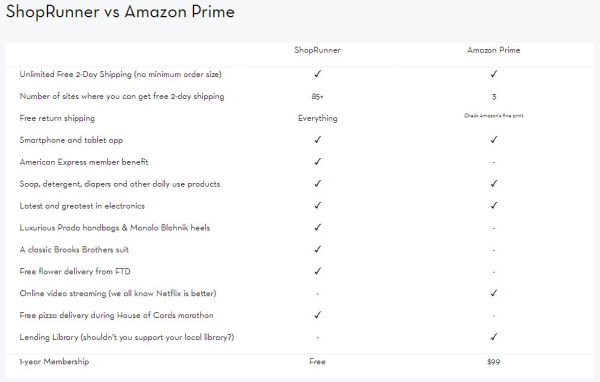
Task: Click the '1-year Membership' row label
Action: [54, 361]
